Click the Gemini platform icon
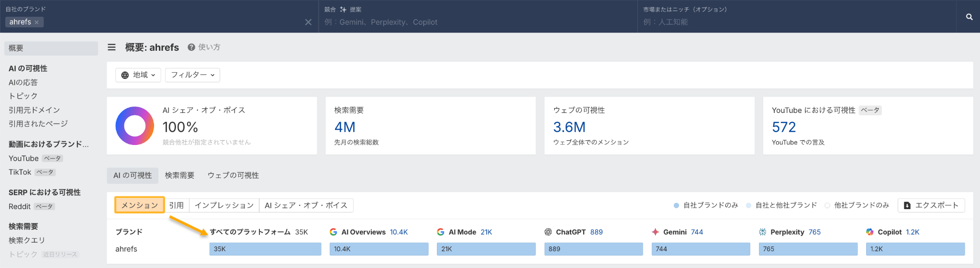 [655, 232]
